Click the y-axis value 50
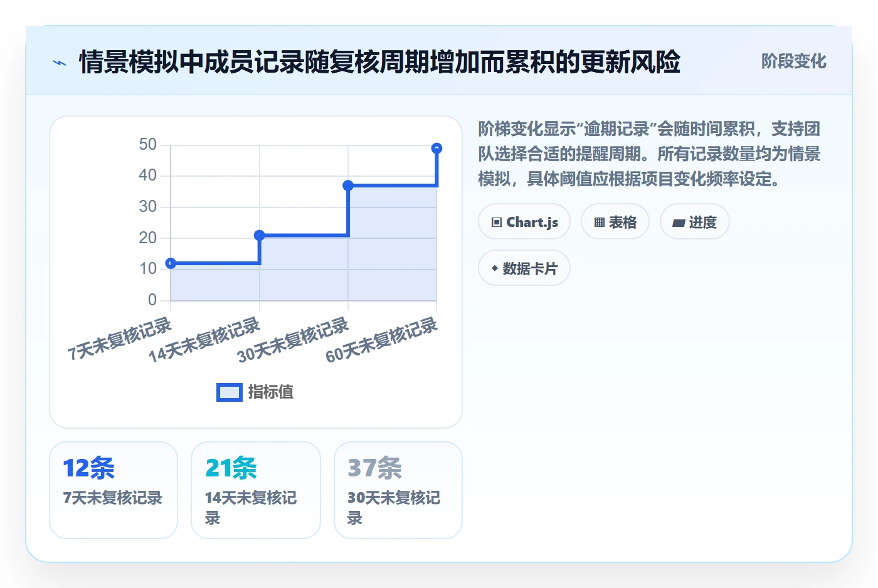 pos(148,145)
